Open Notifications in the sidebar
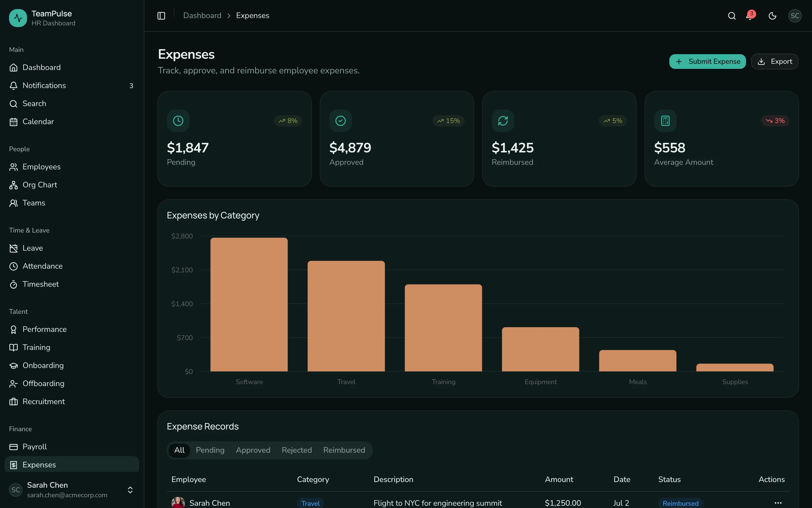Image resolution: width=812 pixels, height=508 pixels. [x=72, y=86]
